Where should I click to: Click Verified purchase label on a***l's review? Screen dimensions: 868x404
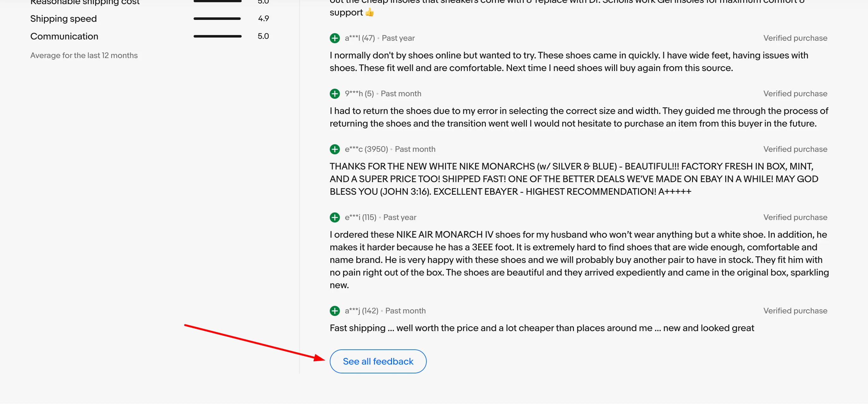pos(795,38)
